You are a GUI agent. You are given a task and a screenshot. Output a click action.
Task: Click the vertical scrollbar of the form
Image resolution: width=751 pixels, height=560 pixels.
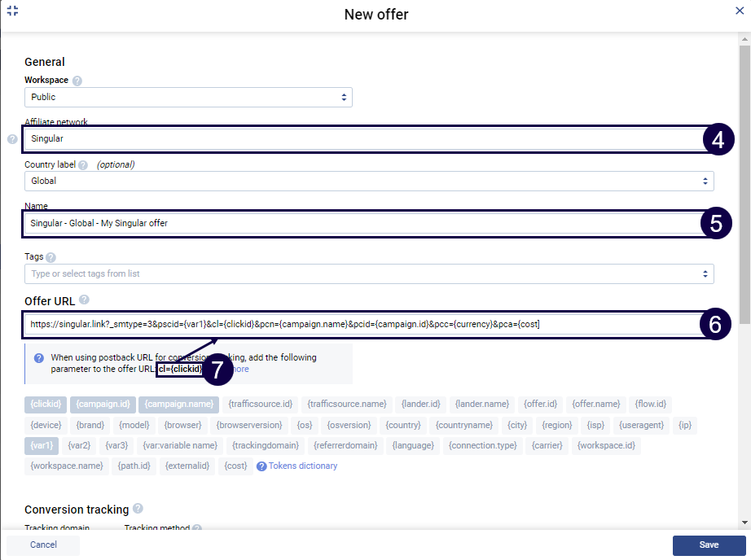click(744, 163)
